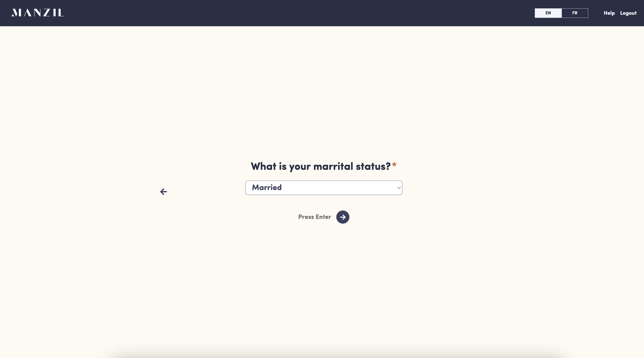The image size is (644, 358).
Task: Click the empty dark header bar area
Action: click(x=300, y=13)
